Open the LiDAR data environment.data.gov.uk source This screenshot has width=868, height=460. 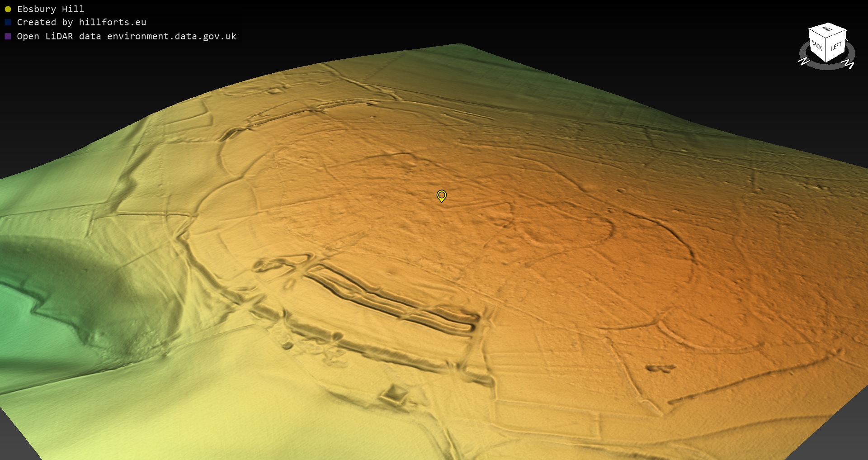pyautogui.click(x=127, y=36)
